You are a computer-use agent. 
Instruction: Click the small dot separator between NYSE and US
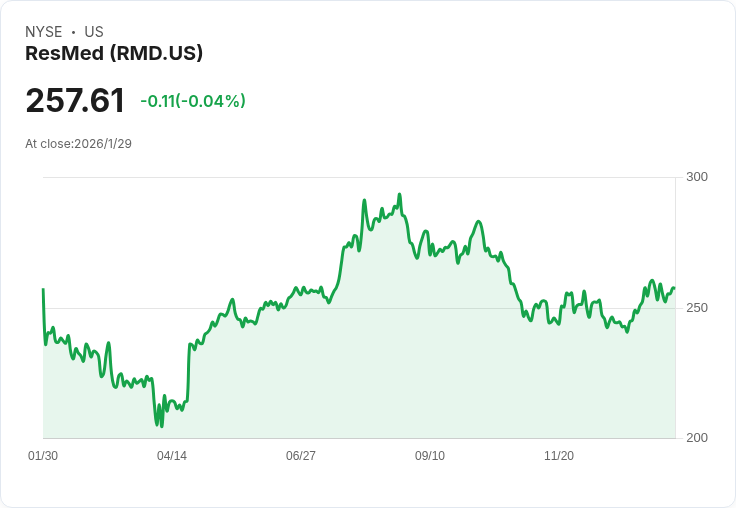click(x=73, y=32)
